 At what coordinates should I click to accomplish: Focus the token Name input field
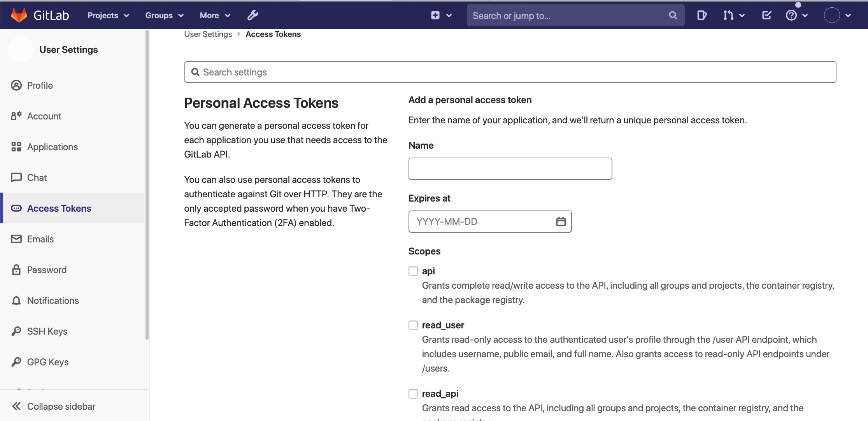coord(510,168)
